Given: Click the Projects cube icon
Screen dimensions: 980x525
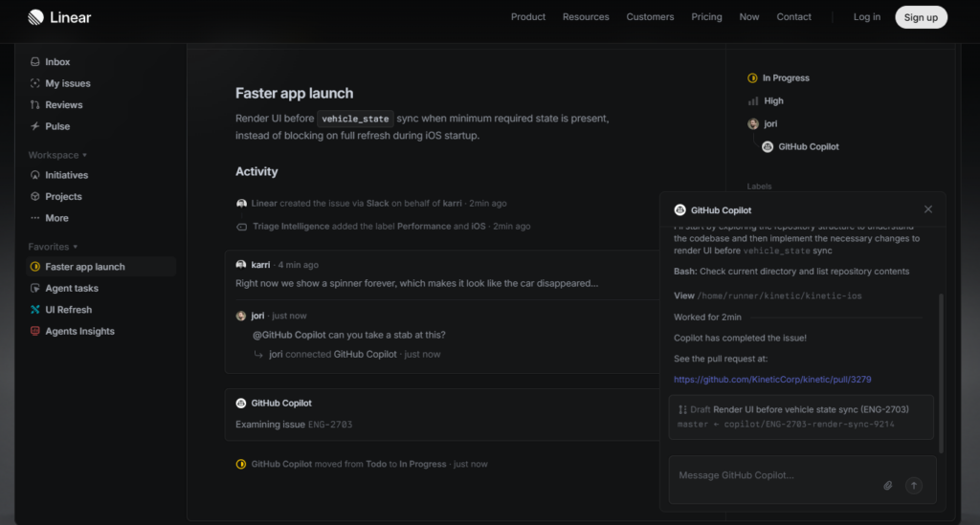Looking at the screenshot, I should (x=35, y=196).
